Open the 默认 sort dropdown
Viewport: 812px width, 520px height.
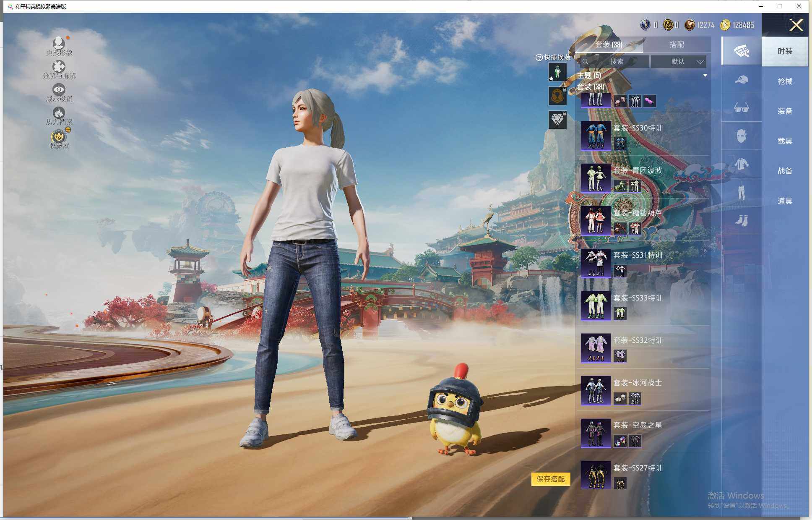click(679, 62)
